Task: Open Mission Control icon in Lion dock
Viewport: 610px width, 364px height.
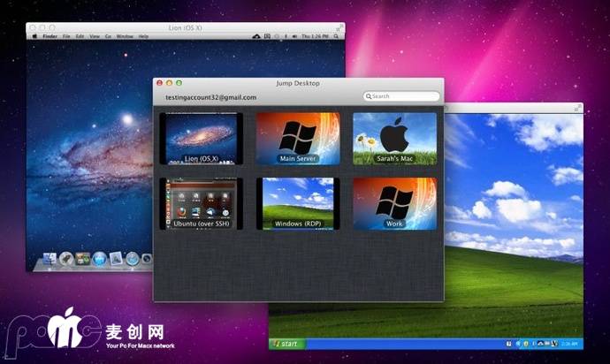Action: 82,259
